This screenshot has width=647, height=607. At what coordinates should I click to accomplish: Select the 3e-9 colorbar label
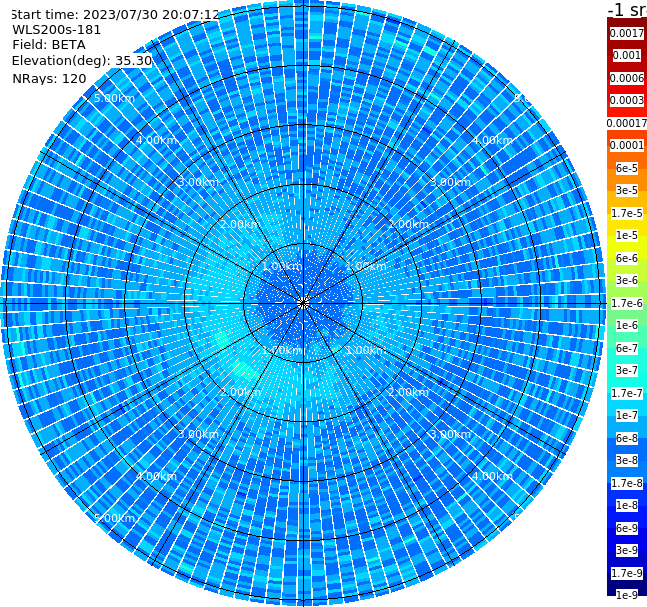coord(626,550)
